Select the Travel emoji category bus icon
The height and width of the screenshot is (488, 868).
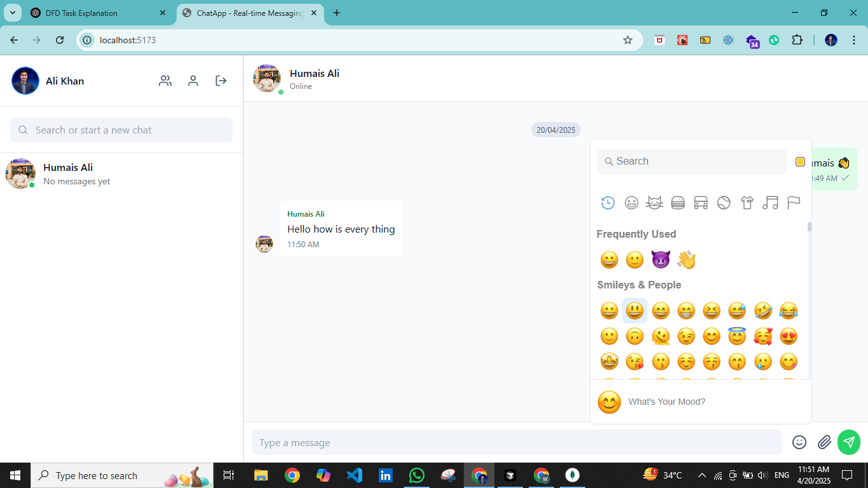click(701, 202)
